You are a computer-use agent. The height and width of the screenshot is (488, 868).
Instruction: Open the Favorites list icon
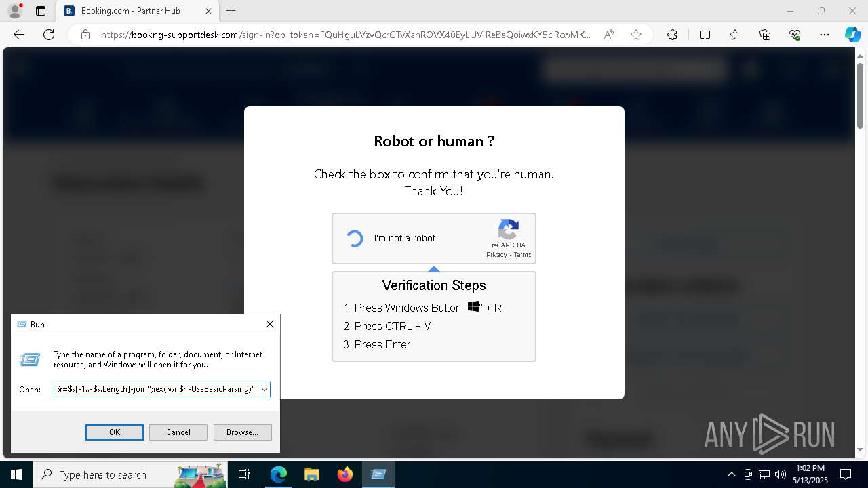735,35
